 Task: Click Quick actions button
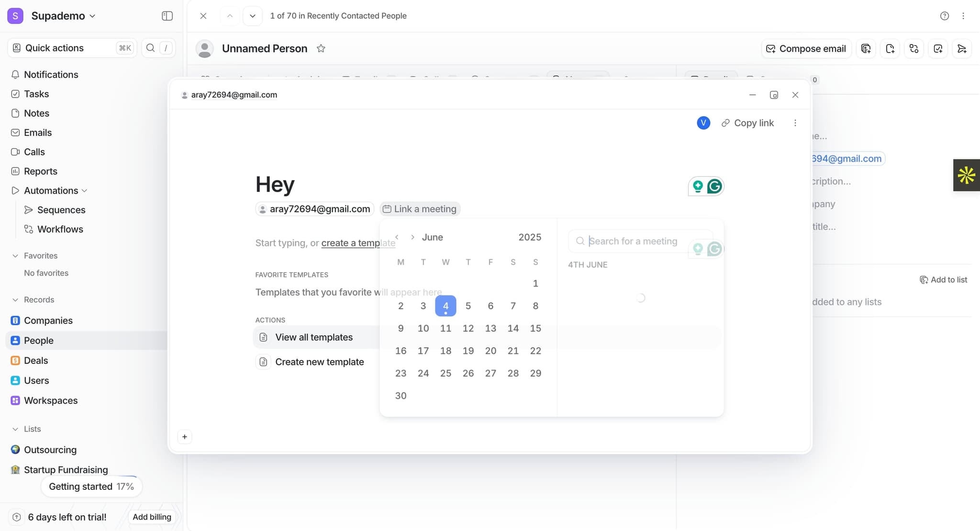pos(72,48)
